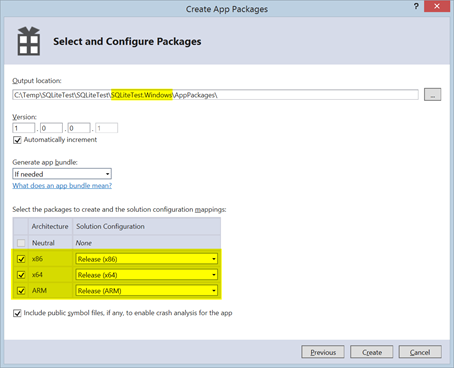Click into the Output location path field
Screen dimensions: 454x368
click(215, 95)
